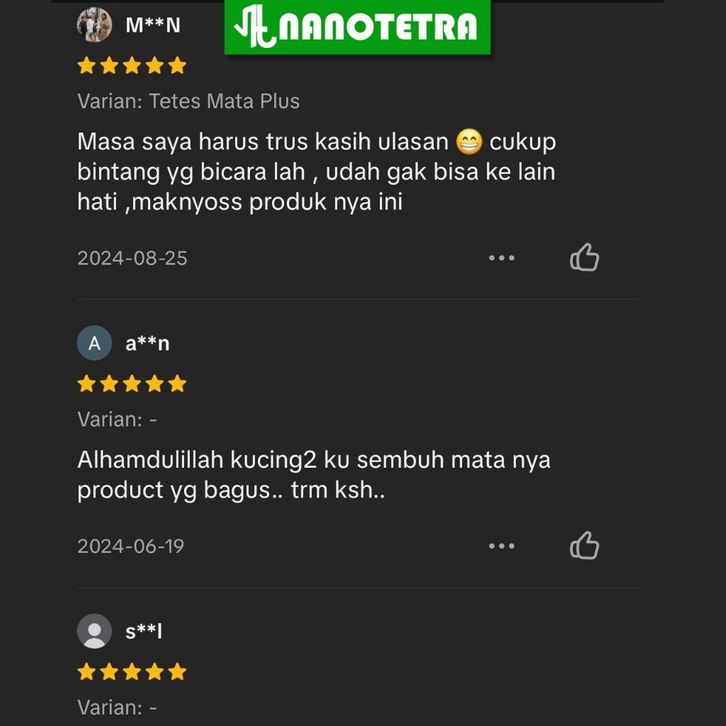726x726 pixels.
Task: Tap the five-star rating of a**n
Action: [x=132, y=384]
